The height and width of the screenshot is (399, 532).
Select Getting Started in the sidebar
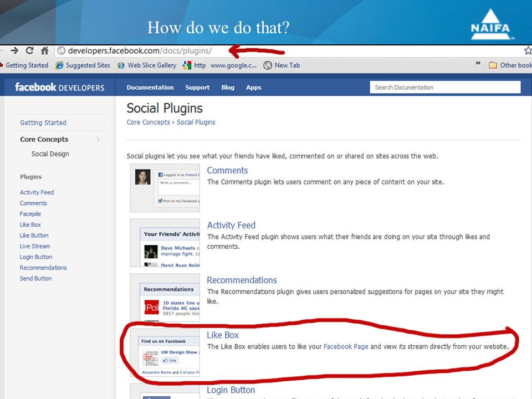[43, 123]
